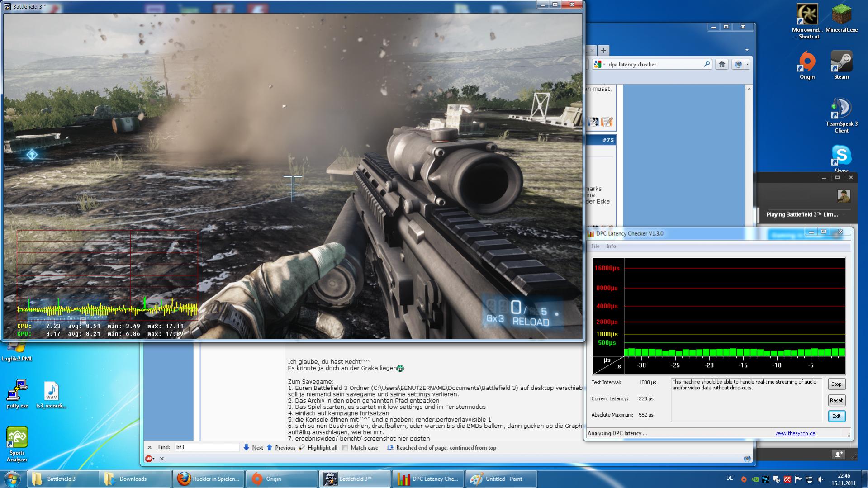Screen dimensions: 868x488
Task: Switch to Battlefield 3 folder taskbar item
Action: pos(62,479)
